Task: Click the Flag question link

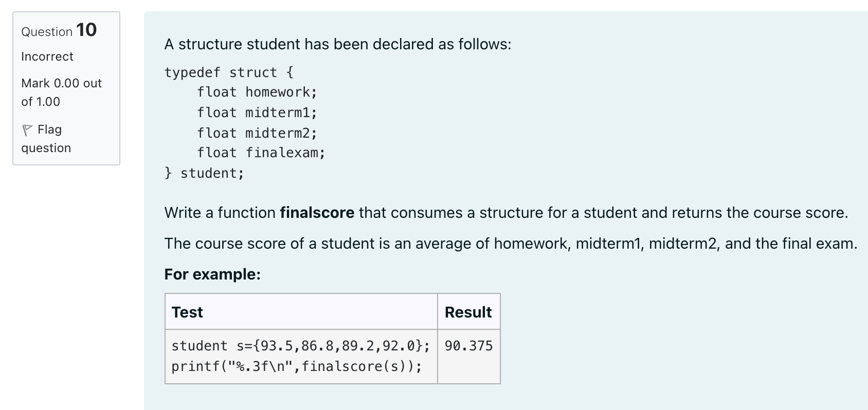Action: (x=46, y=139)
